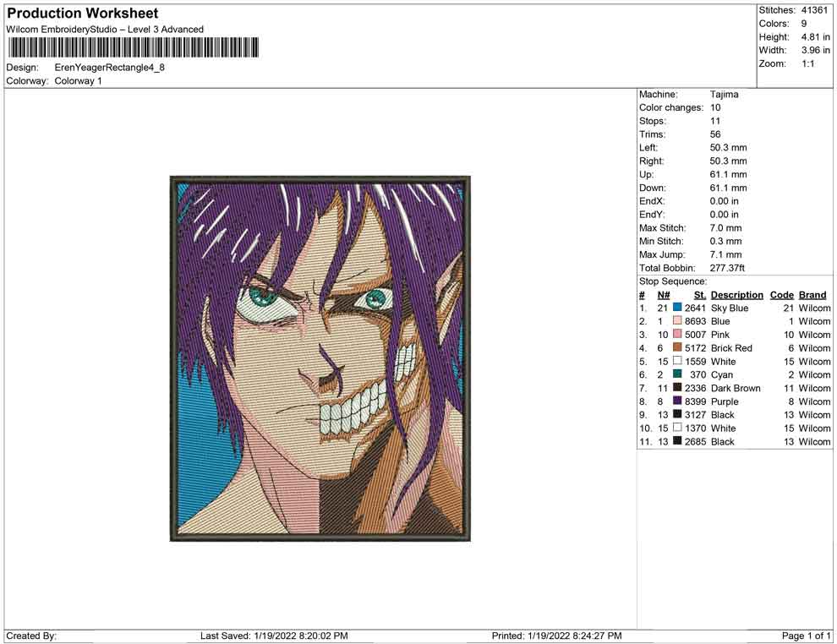Click the 'St.' column header
Screen dimensions: 837x644
tap(700, 294)
